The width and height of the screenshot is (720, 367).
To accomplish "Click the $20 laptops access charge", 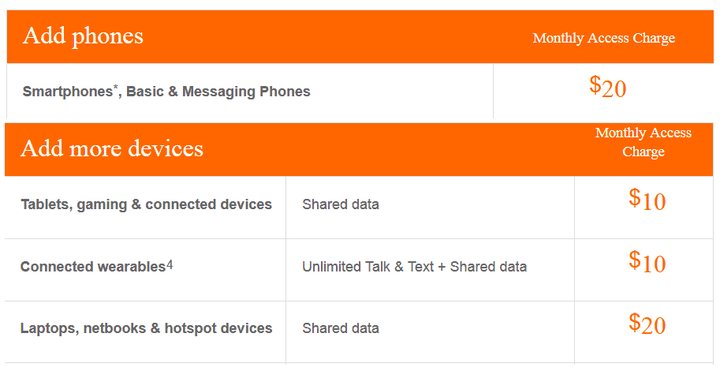I will [647, 324].
